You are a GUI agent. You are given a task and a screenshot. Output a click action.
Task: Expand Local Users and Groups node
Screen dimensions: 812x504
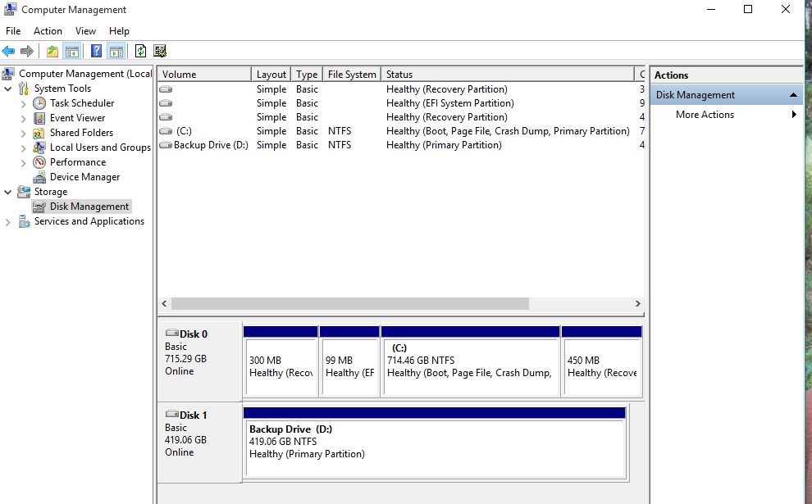pyautogui.click(x=23, y=148)
